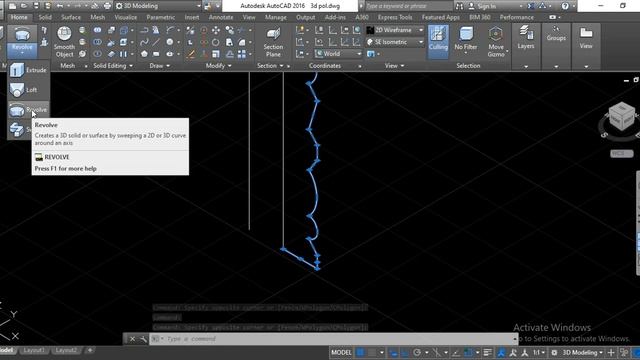
Task: Click the Revolve main ribbon button
Action: 22,41
